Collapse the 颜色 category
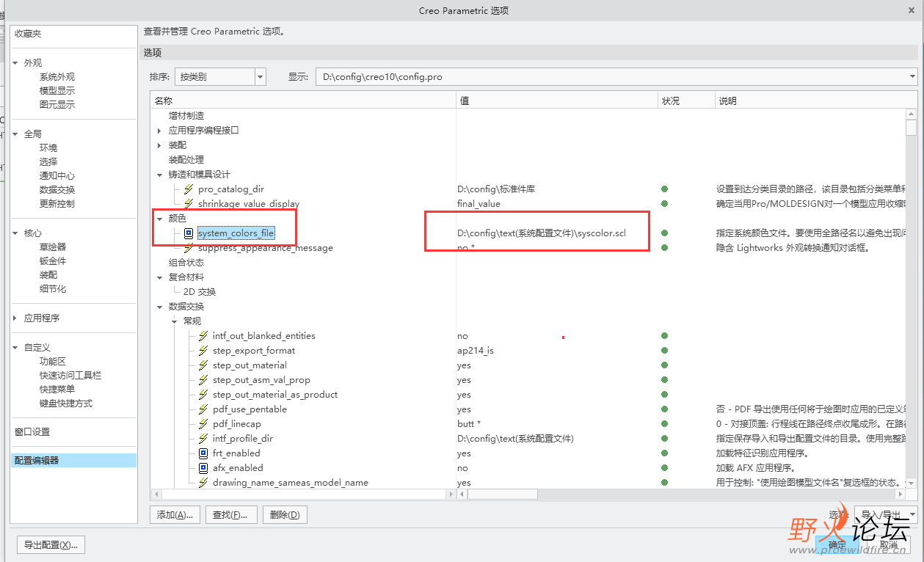924x562 pixels. (159, 219)
